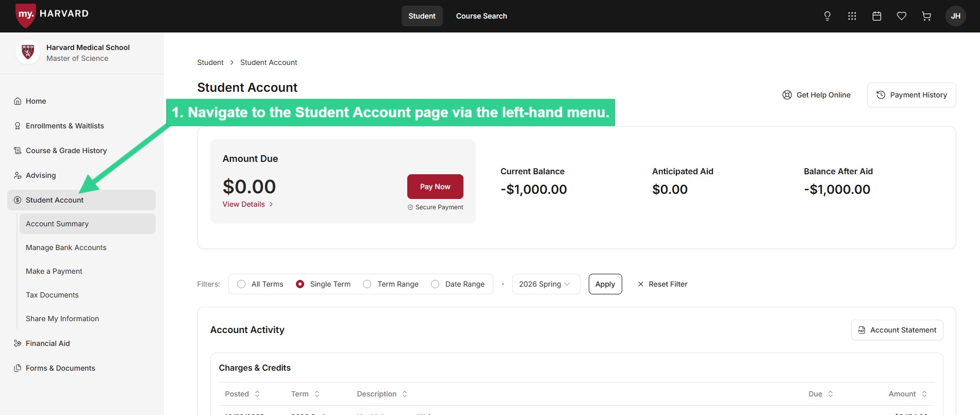This screenshot has height=415, width=980.
Task: Open Account Summary in the sidebar
Action: pos(88,224)
